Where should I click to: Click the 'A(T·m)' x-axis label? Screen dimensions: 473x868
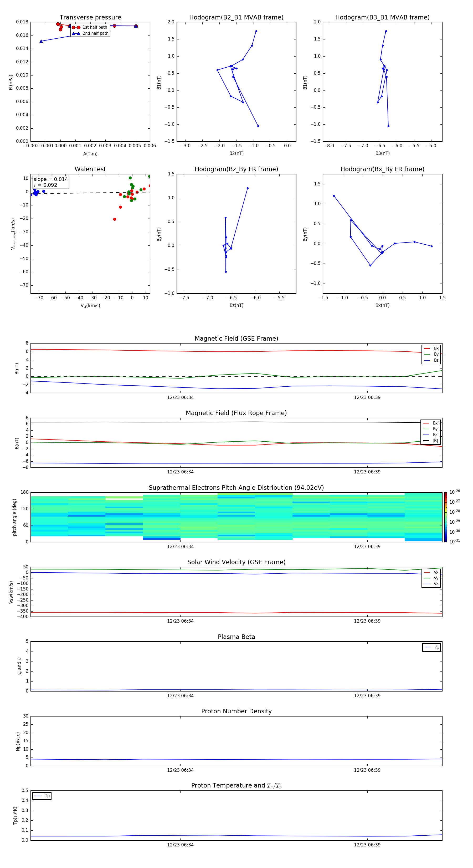tap(90, 154)
